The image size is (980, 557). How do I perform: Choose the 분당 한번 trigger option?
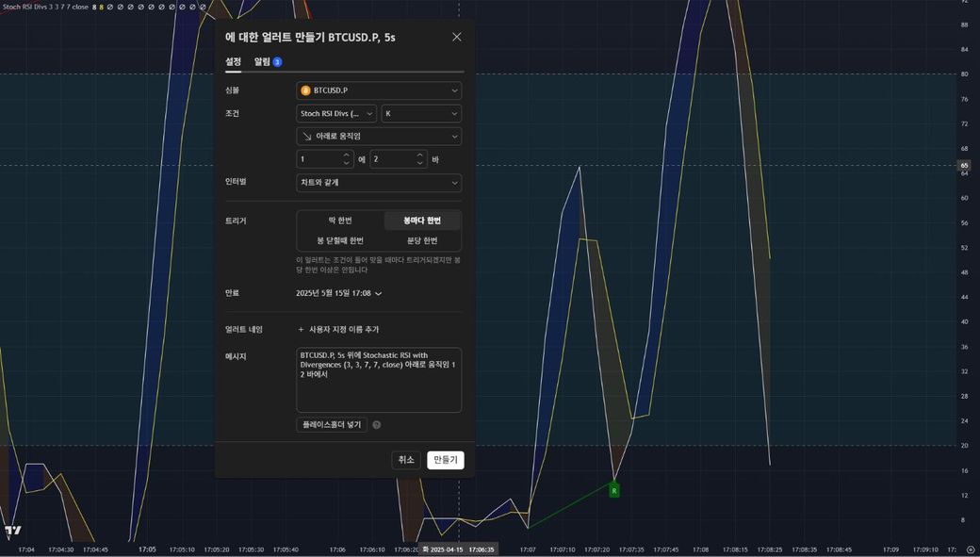421,240
